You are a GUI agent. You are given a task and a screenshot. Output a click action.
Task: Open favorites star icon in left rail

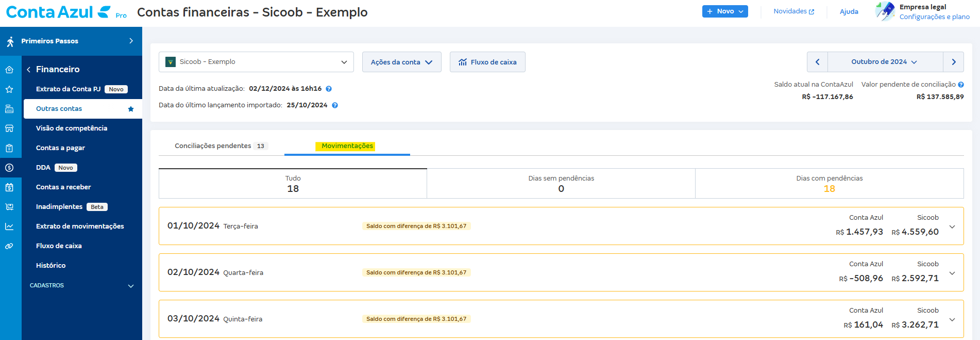[x=9, y=89]
